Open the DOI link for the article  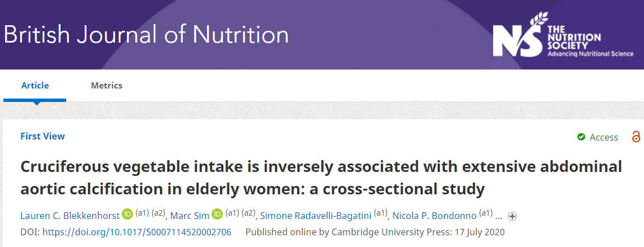tap(137, 232)
